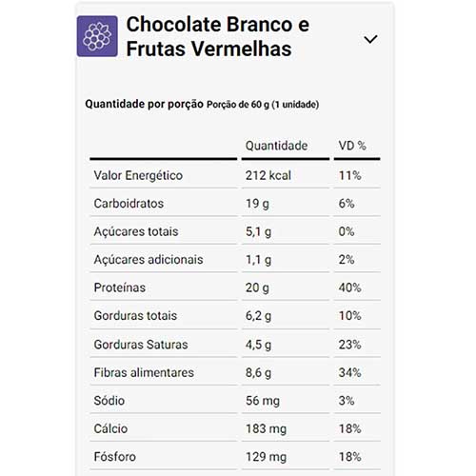Select the Fósforo row label
476x476 pixels.
point(114,457)
